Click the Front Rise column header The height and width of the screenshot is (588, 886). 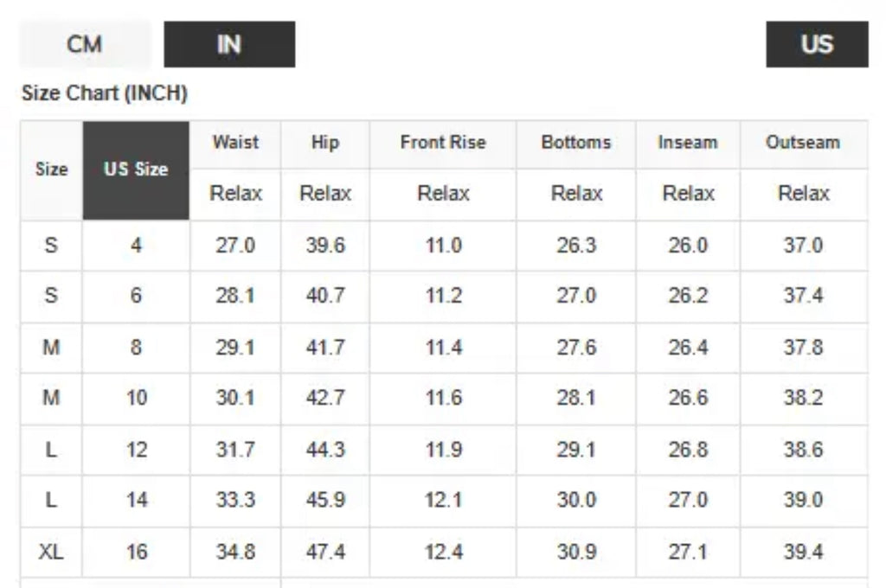click(443, 143)
